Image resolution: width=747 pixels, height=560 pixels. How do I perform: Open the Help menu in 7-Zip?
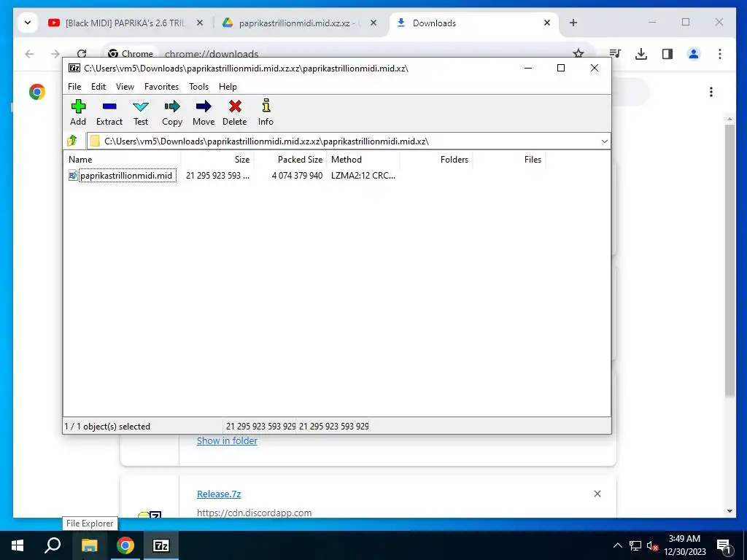pyautogui.click(x=228, y=87)
